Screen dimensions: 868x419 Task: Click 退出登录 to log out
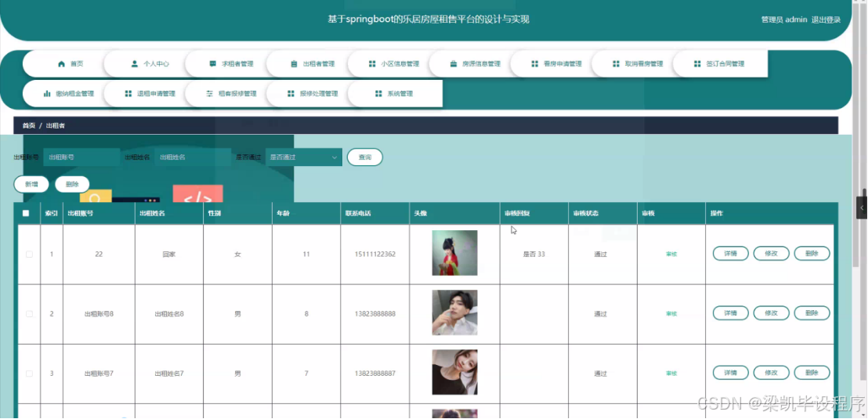tap(826, 20)
